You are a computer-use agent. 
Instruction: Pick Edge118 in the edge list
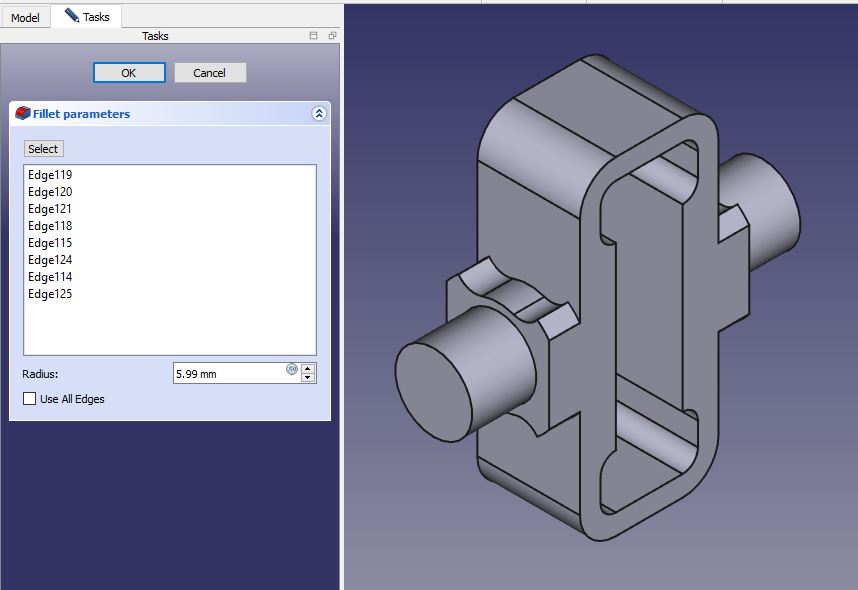[x=50, y=226]
